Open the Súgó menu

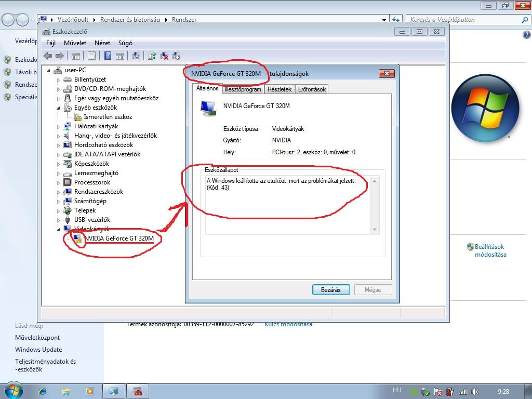click(125, 43)
